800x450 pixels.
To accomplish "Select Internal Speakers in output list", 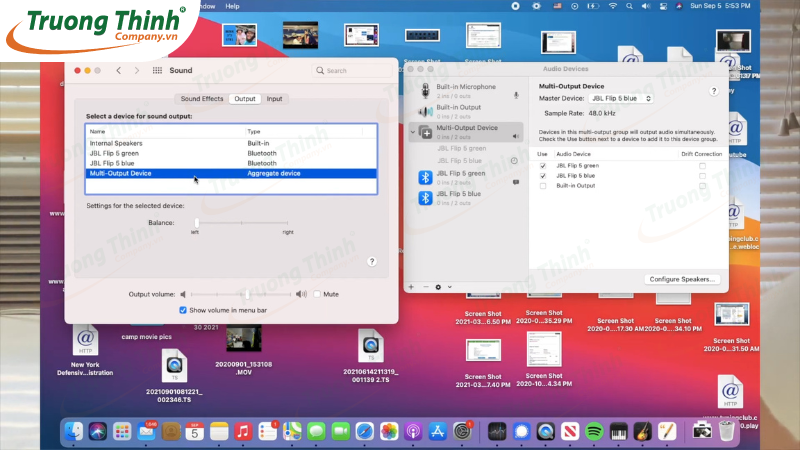I will coord(231,143).
